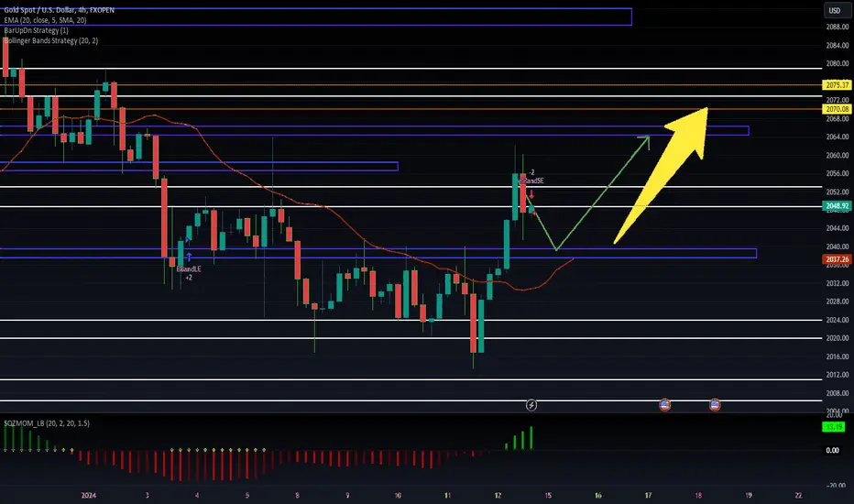
Task: Click the 2024 year label on time axis
Action: tap(88, 495)
